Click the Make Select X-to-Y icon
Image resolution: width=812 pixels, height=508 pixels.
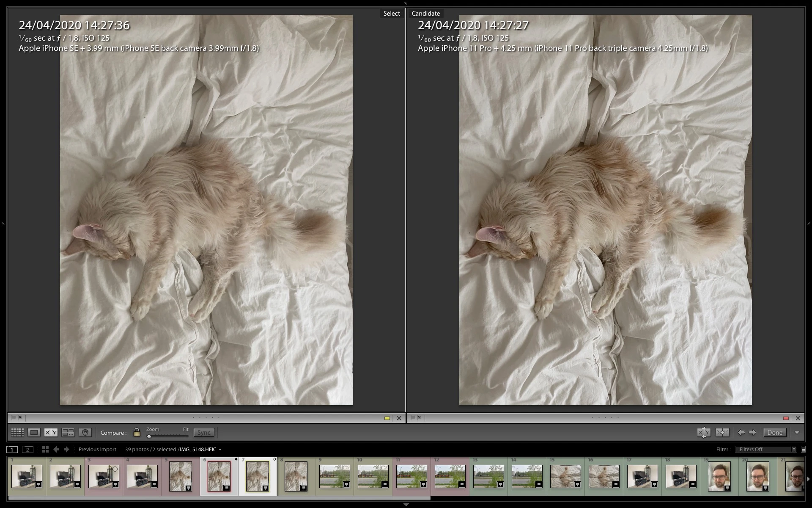[722, 432]
